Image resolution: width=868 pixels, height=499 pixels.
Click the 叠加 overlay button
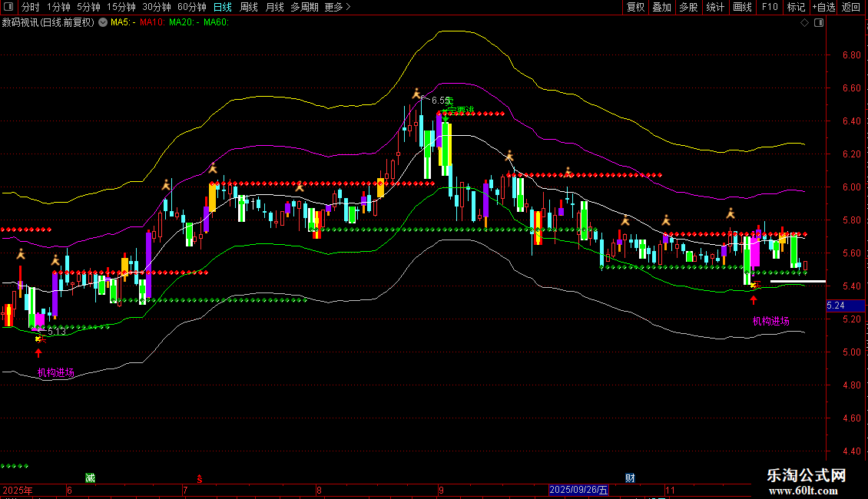tap(661, 8)
